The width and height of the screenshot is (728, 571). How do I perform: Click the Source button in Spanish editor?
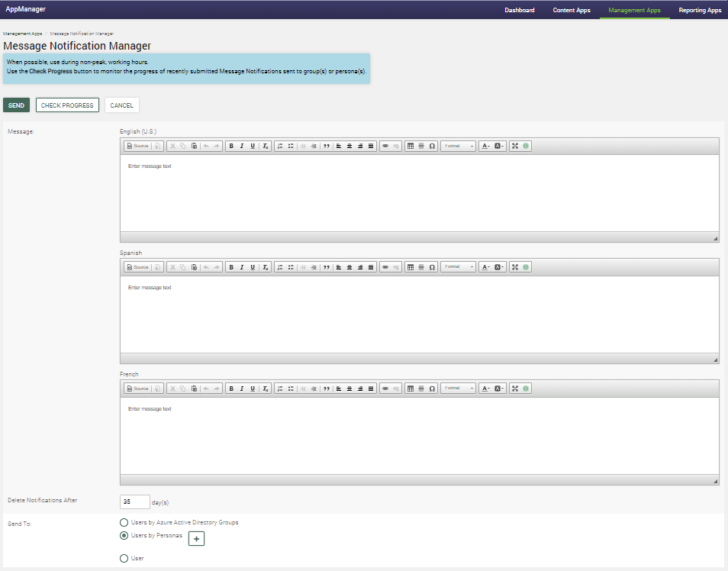(x=137, y=267)
